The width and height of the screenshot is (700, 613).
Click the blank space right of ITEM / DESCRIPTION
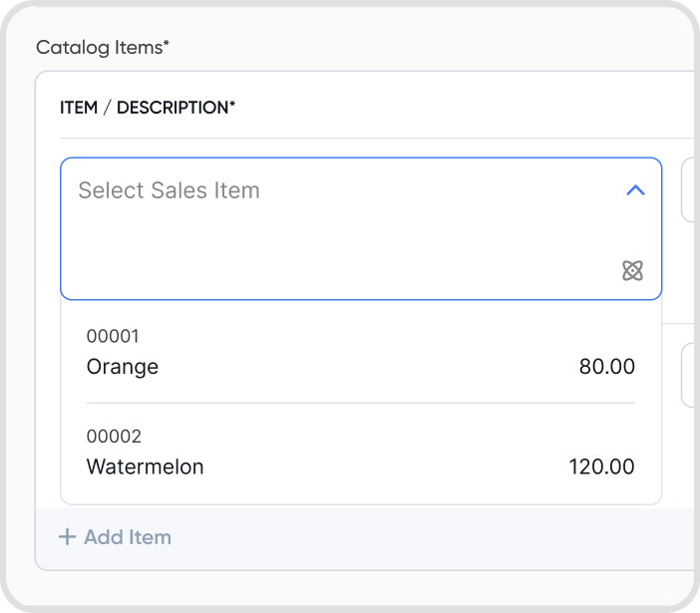pos(465,108)
